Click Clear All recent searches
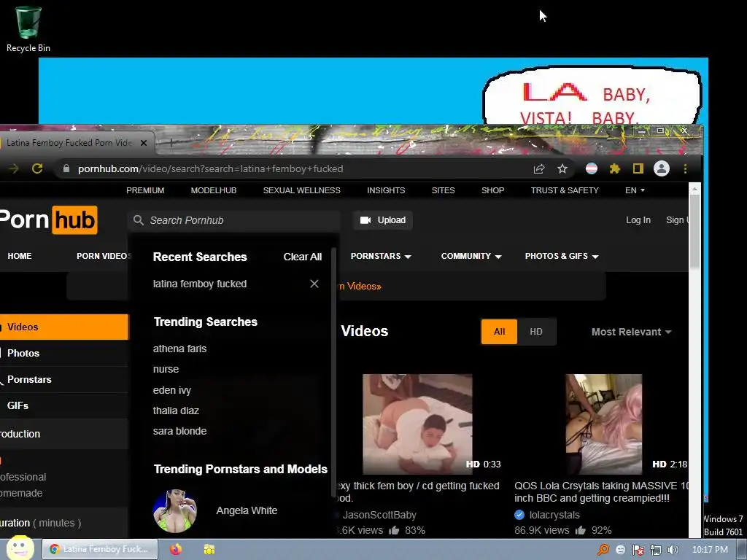Viewport: 747px width, 560px height. coord(303,257)
